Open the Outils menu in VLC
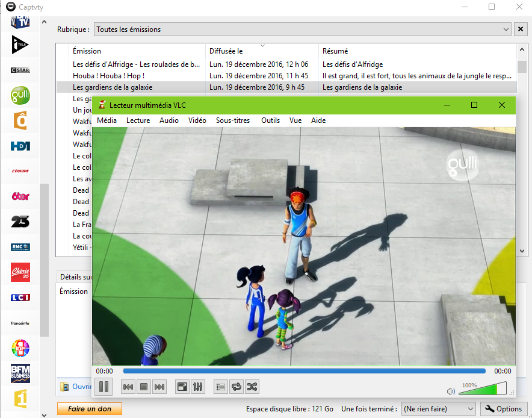The width and height of the screenshot is (532, 418). pyautogui.click(x=270, y=120)
